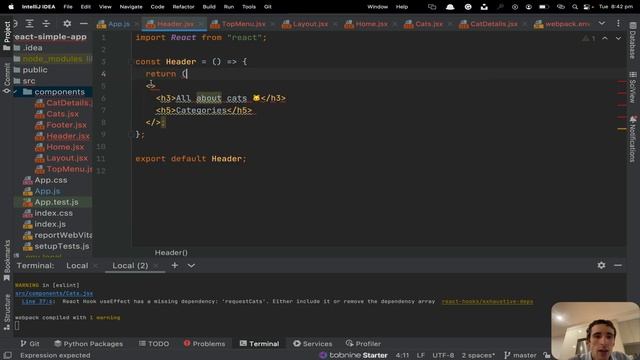Viewport: 640px width, 360px height.
Task: Click the terminal input prompt
Action: (x=17, y=326)
